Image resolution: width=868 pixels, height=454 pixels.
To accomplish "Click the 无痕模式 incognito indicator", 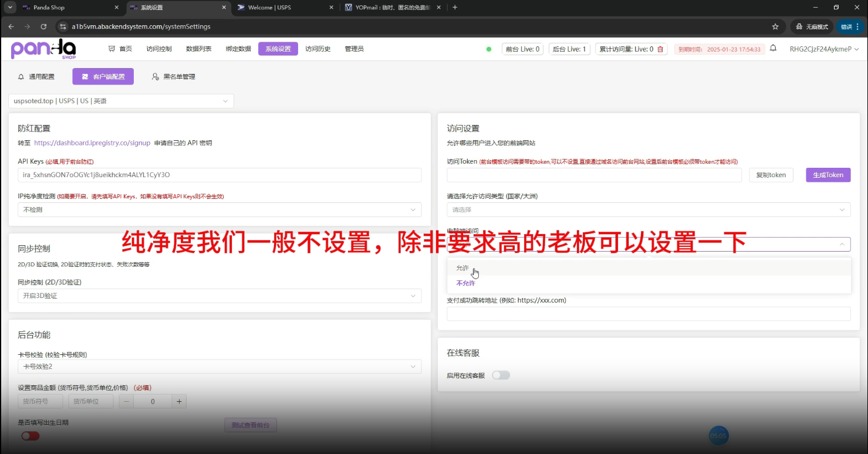I will (x=812, y=26).
